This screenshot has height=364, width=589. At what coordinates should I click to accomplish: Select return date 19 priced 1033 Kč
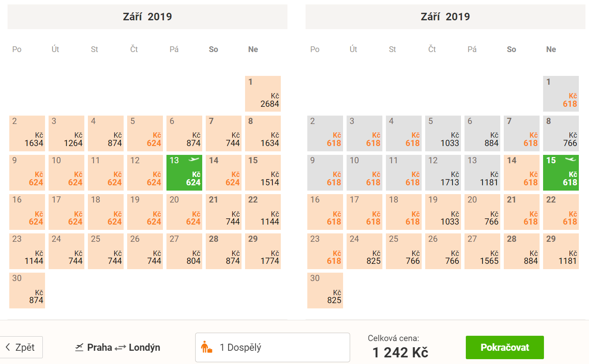[x=443, y=212]
